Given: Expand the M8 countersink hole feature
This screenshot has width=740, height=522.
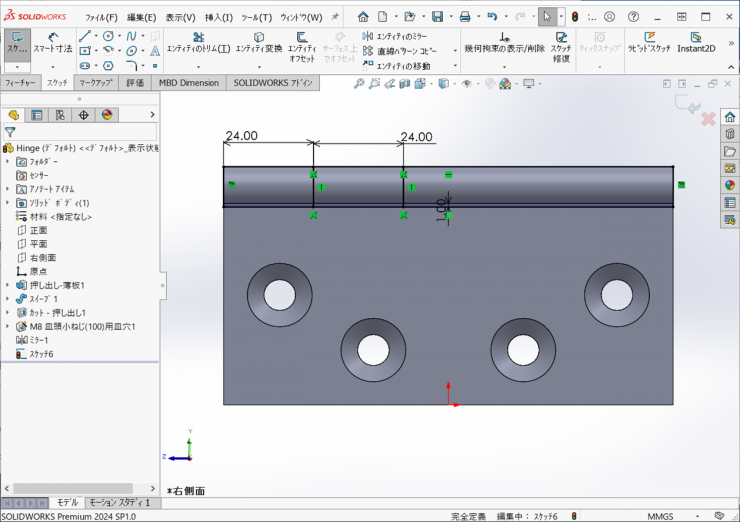Looking at the screenshot, I should (8, 326).
